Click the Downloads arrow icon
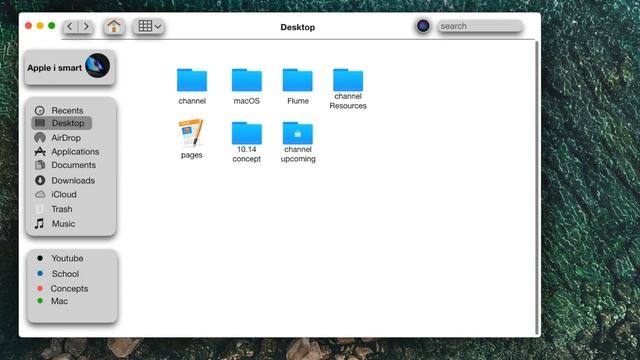This screenshot has height=360, width=640. pos(40,180)
